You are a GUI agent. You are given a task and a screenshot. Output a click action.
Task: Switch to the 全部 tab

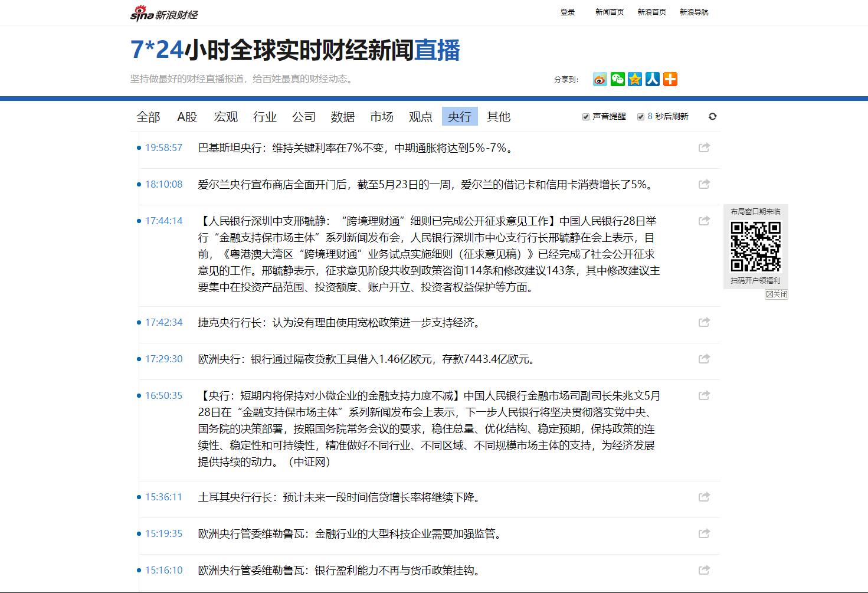point(148,117)
